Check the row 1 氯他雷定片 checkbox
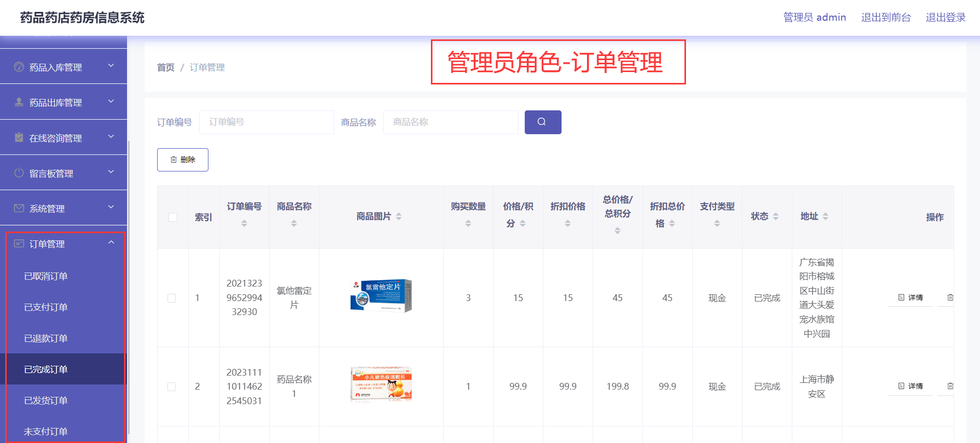Viewport: 980px width, 443px height. [172, 298]
